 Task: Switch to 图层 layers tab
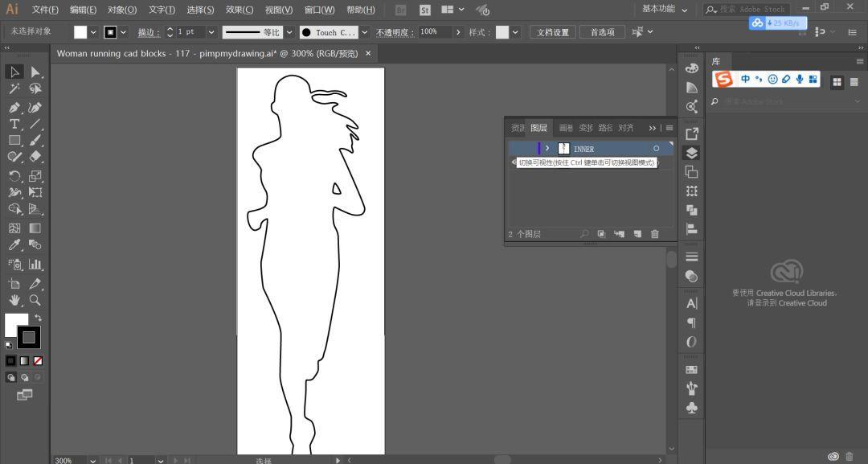click(538, 128)
